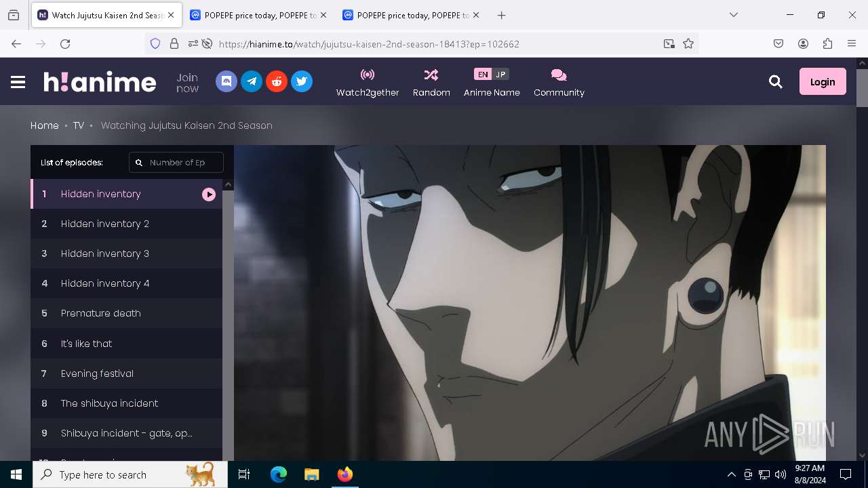The image size is (868, 488).
Task: Go back one page
Action: 16,43
